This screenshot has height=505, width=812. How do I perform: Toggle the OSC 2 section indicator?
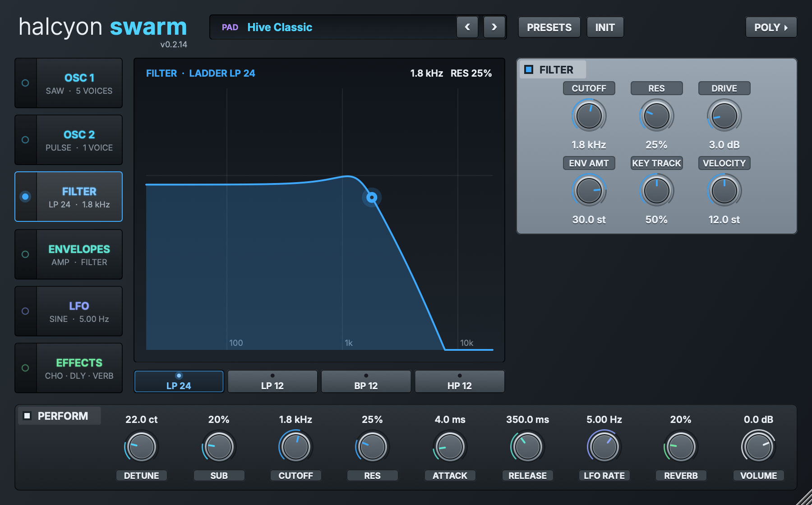(26, 140)
